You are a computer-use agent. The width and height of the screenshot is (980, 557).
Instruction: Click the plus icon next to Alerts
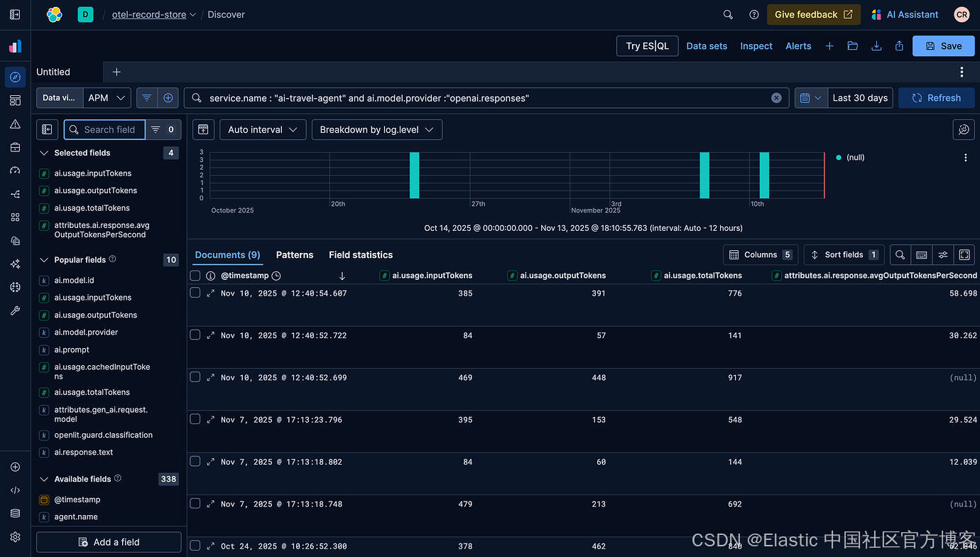pyautogui.click(x=829, y=45)
